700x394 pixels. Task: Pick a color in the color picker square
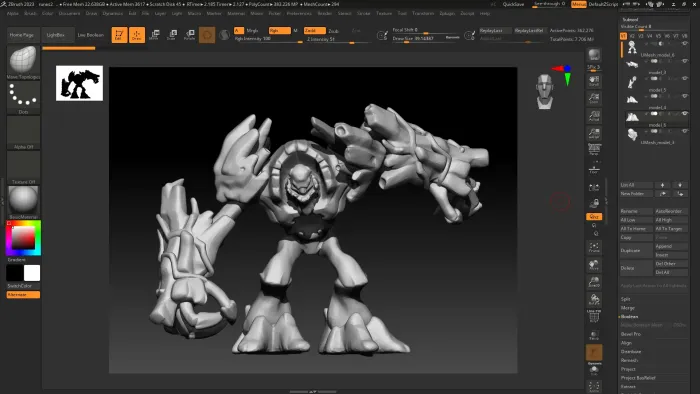pyautogui.click(x=23, y=237)
